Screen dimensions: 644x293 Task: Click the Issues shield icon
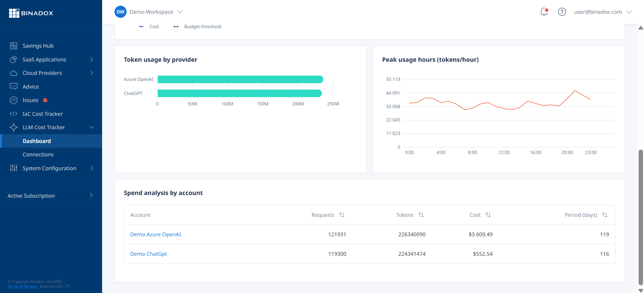[x=13, y=100]
